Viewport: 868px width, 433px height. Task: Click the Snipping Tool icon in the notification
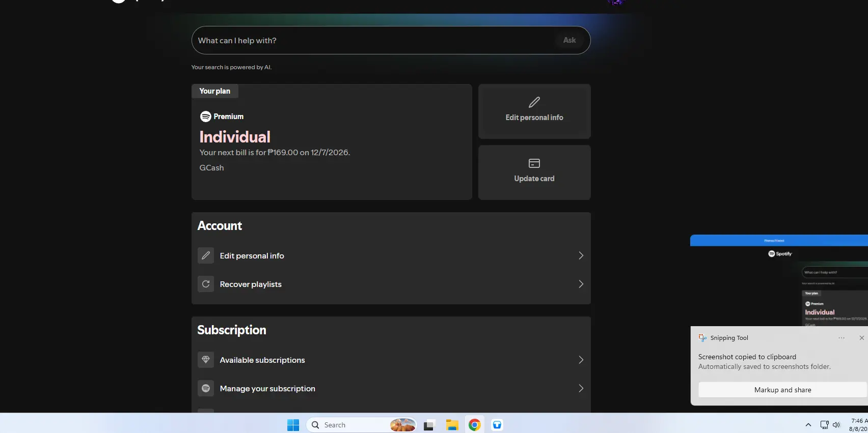click(x=702, y=338)
